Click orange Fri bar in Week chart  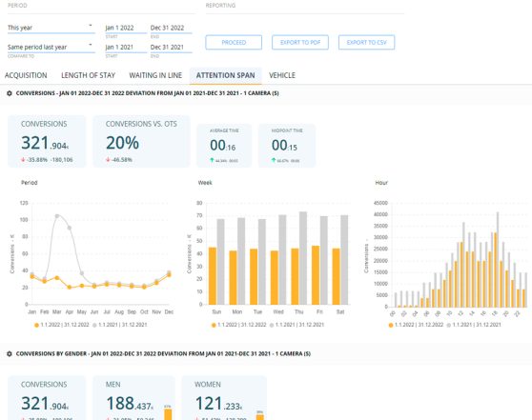point(316,275)
